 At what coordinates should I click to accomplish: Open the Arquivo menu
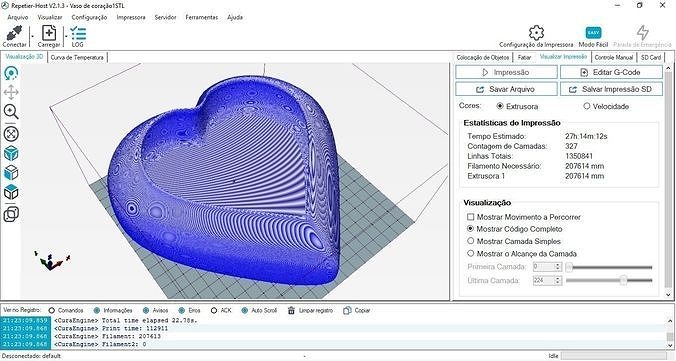(x=18, y=17)
